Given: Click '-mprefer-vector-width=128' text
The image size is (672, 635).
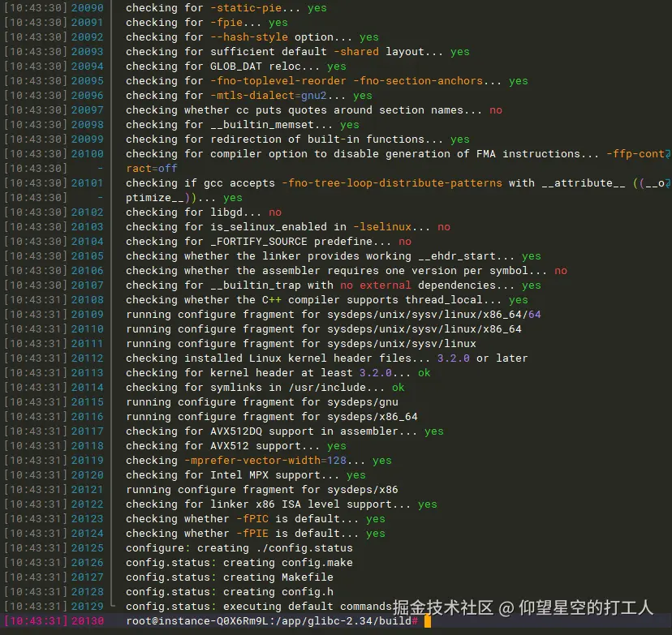Looking at the screenshot, I should pos(265,461).
